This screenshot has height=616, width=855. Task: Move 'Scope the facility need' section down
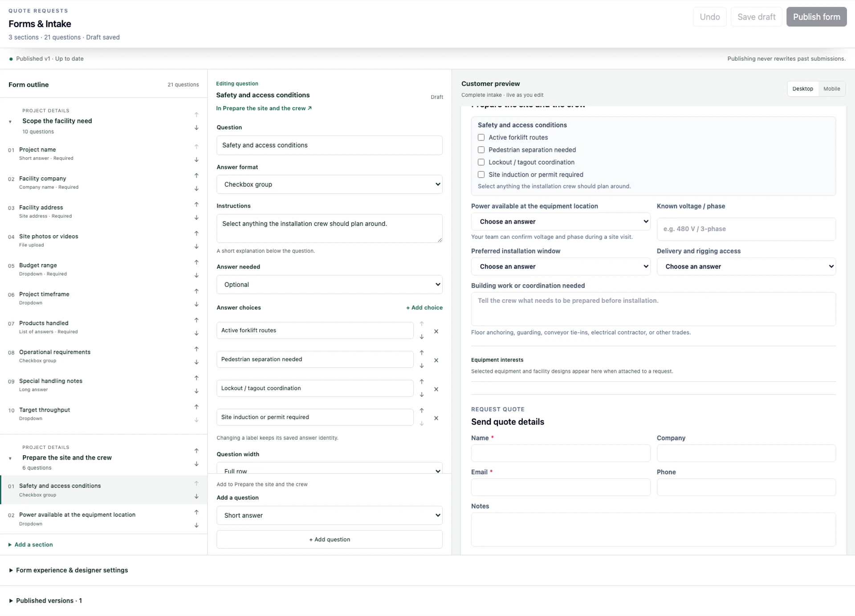point(196,128)
